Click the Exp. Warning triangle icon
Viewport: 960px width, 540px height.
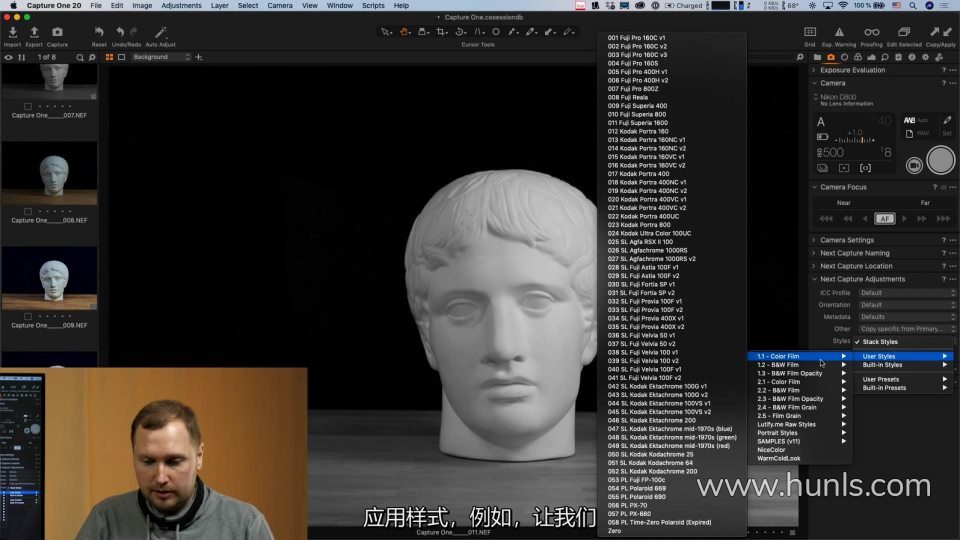pyautogui.click(x=839, y=33)
